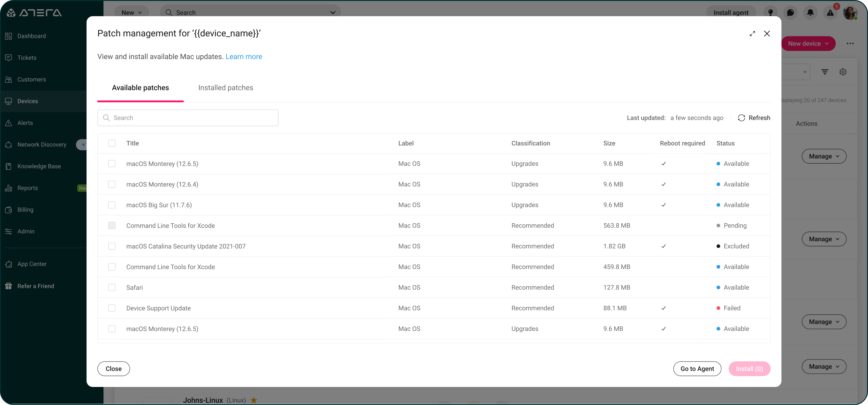This screenshot has height=405, width=868.
Task: Click the Atera logo icon
Action: click(11, 13)
